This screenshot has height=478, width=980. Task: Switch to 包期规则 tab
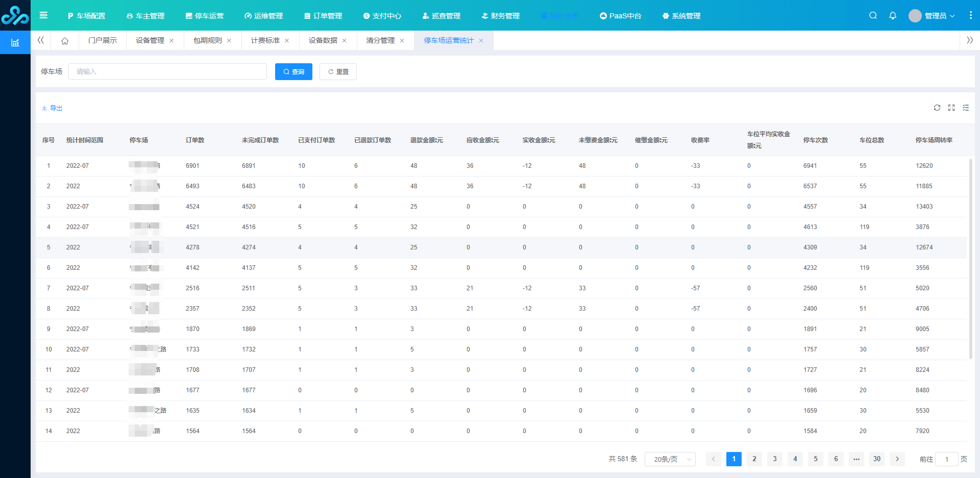point(208,40)
